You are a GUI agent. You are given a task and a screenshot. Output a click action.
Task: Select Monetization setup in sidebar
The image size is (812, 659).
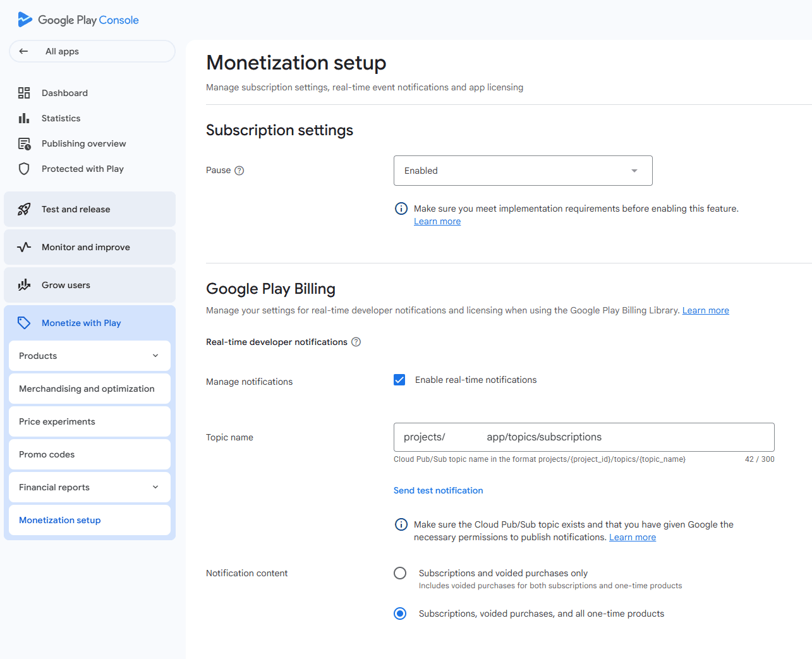(90, 520)
